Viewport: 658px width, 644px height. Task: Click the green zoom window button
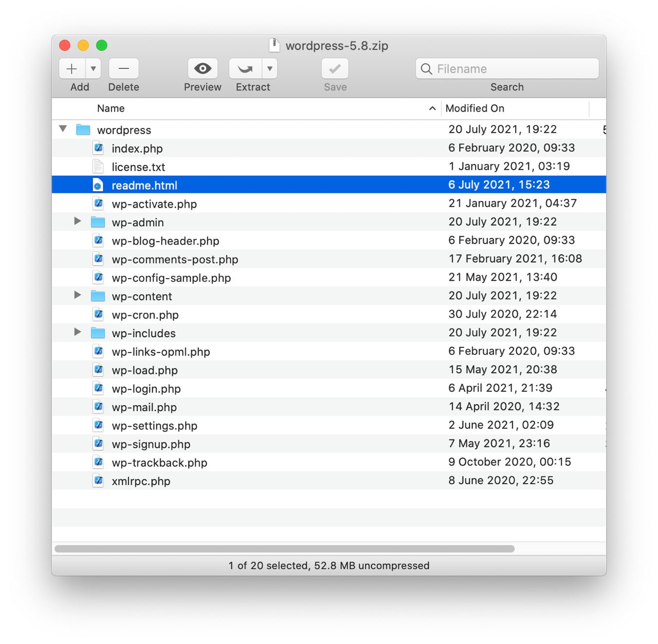[x=102, y=45]
